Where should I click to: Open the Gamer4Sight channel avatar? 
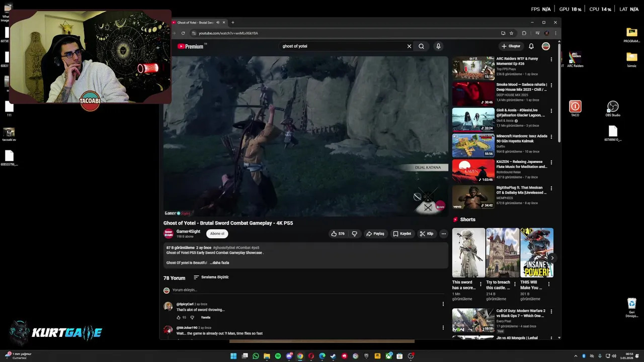[169, 234]
